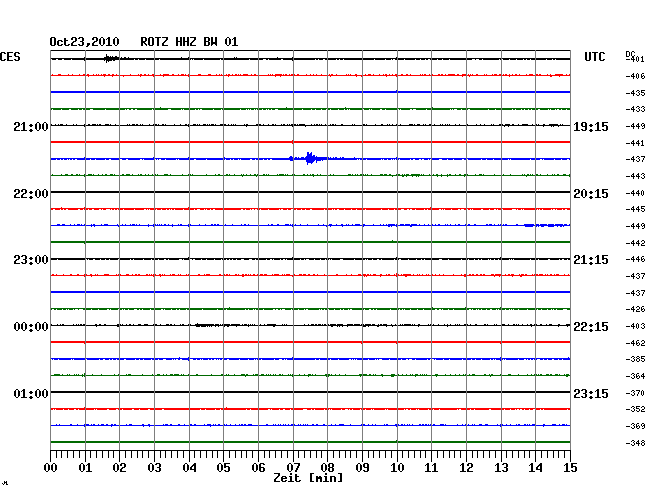Screen dimensions: 650x494
Task: Click the 19:15 UTC time label
Action: pos(591,127)
